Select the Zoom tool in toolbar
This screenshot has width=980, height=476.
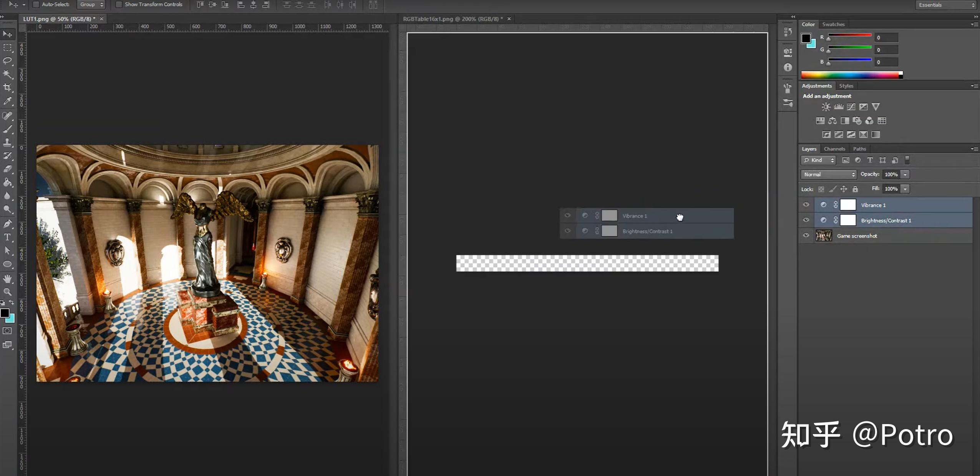click(x=7, y=291)
